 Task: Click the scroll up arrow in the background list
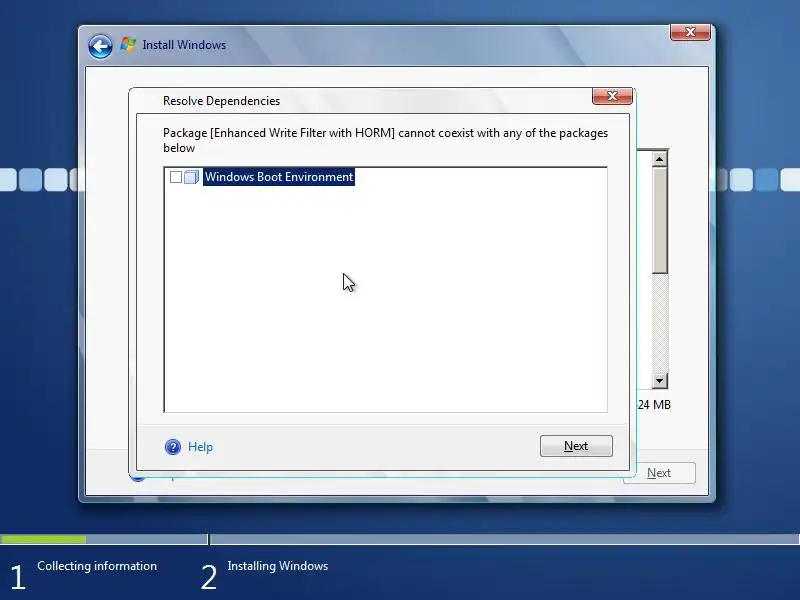click(659, 159)
